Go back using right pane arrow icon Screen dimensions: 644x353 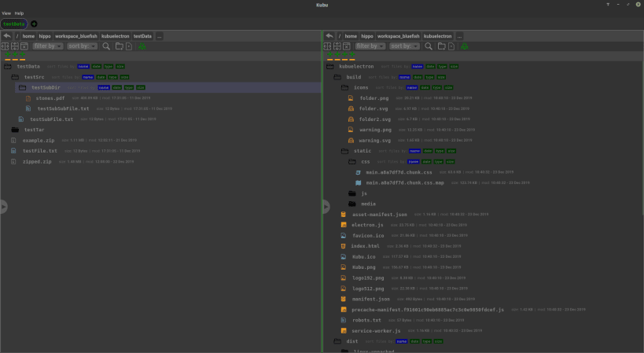(x=329, y=36)
